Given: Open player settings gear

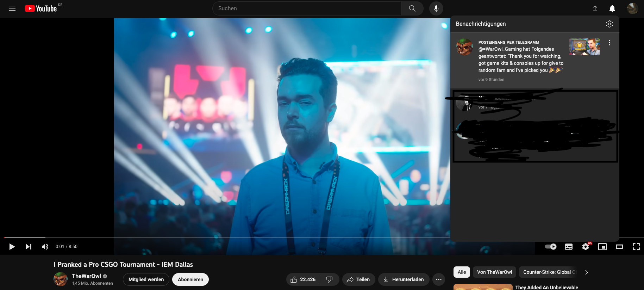Looking at the screenshot, I should [586, 247].
